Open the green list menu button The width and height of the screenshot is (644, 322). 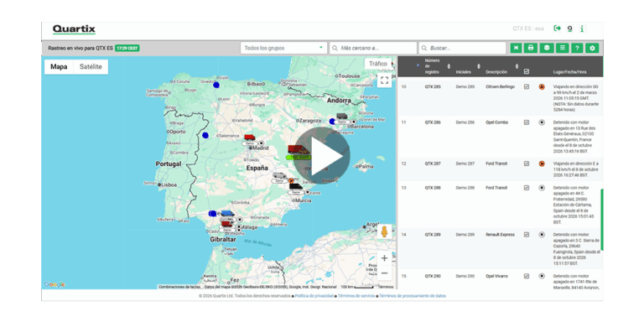tap(562, 48)
